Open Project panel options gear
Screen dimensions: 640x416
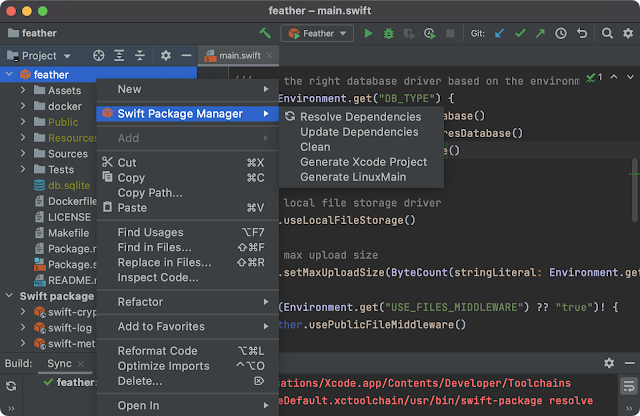tap(165, 56)
